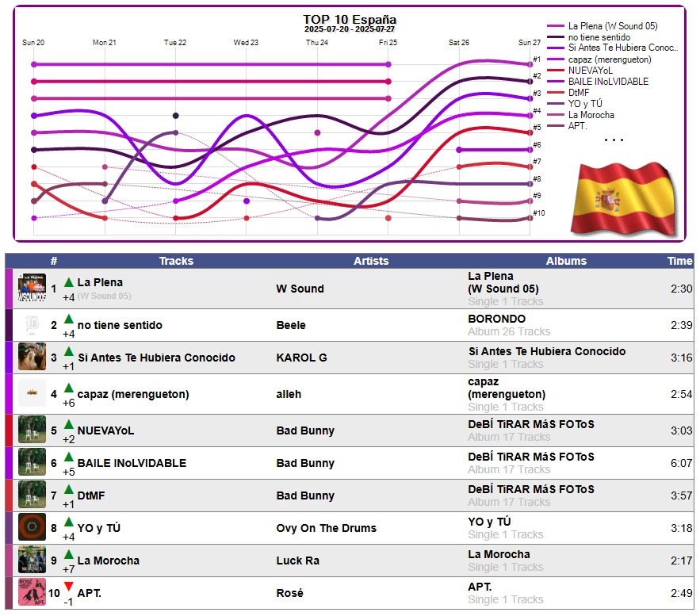The image size is (700, 616).
Task: Open the DtMF row album cover
Action: [x=32, y=495]
